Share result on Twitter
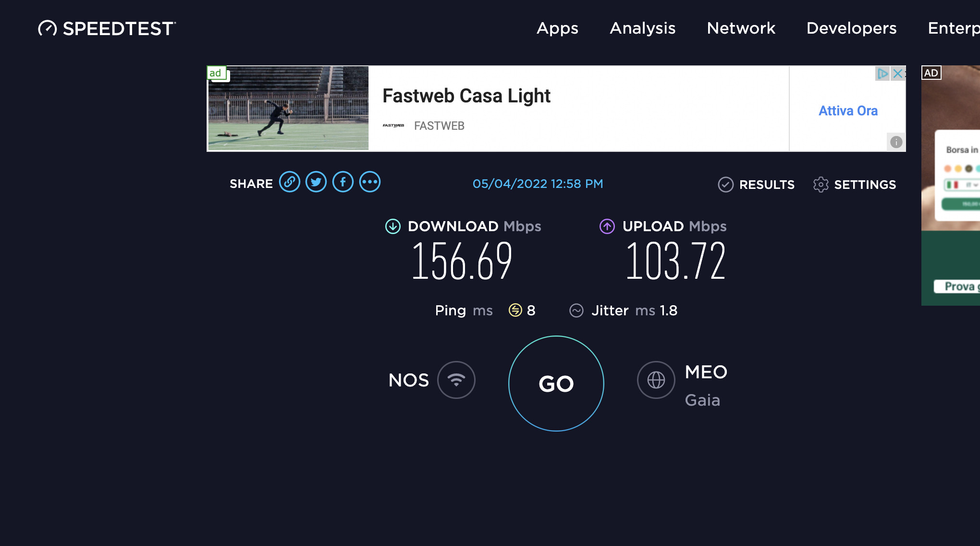The height and width of the screenshot is (546, 980). pos(316,182)
